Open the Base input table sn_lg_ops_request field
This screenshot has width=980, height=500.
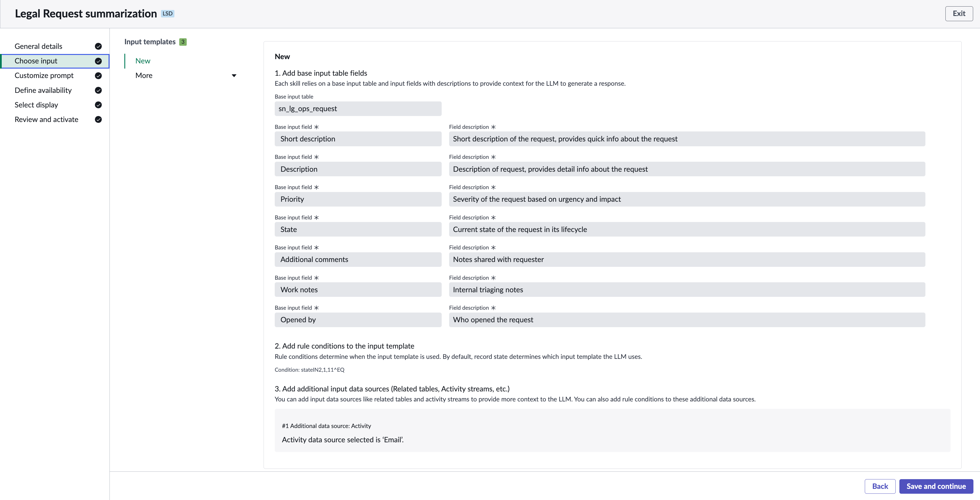click(358, 109)
